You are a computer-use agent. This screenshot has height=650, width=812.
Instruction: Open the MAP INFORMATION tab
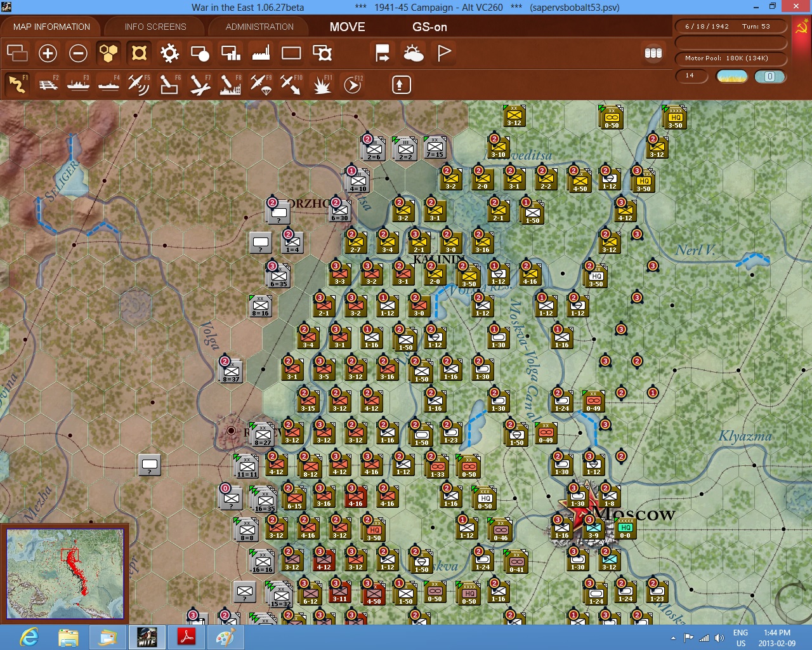[x=51, y=27]
